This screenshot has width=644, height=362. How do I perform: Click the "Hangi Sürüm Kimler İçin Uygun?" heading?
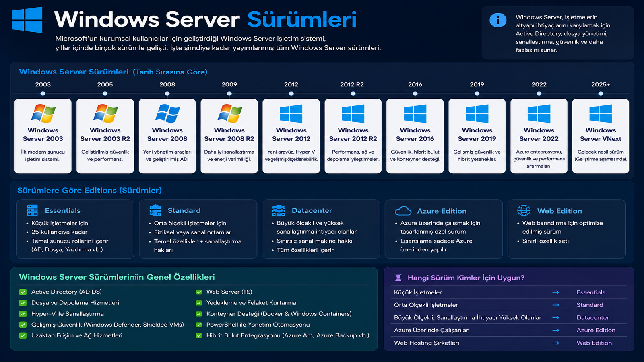coord(466,278)
